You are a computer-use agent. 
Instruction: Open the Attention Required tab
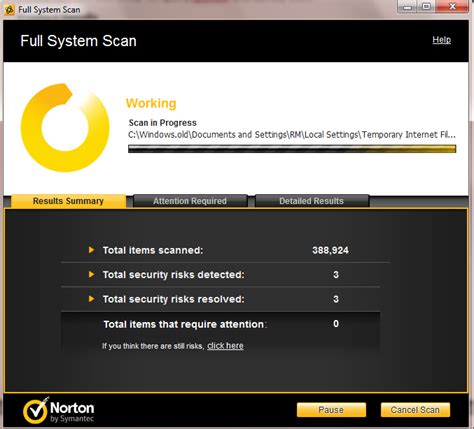pyautogui.click(x=190, y=201)
